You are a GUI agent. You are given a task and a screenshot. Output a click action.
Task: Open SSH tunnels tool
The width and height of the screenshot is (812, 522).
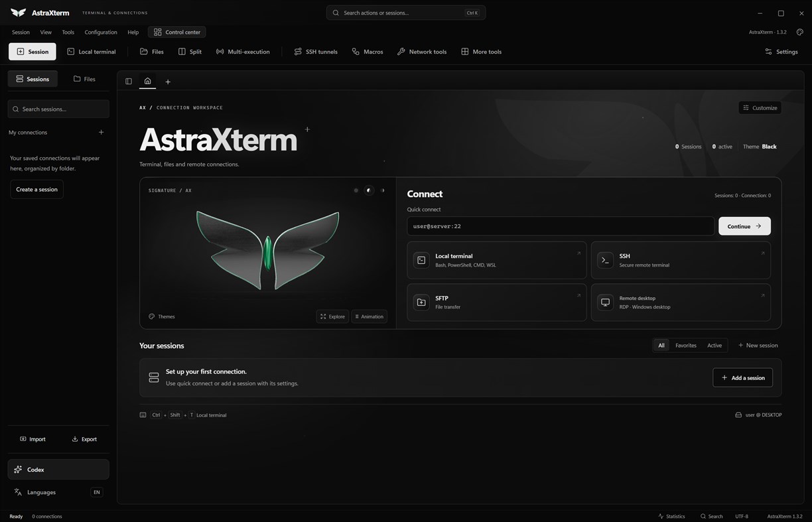point(316,52)
